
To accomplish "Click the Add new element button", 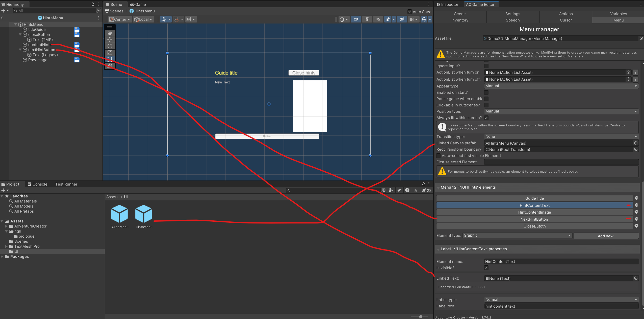I will point(605,236).
